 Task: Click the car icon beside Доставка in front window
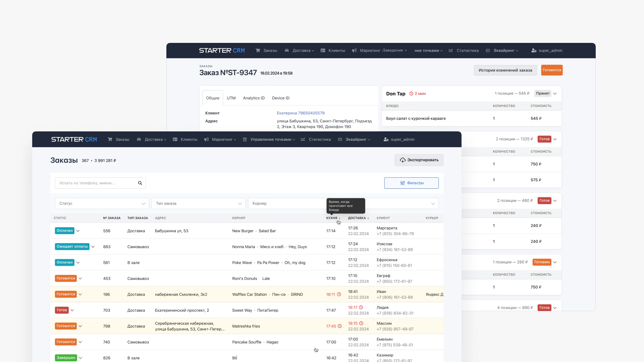(x=139, y=139)
